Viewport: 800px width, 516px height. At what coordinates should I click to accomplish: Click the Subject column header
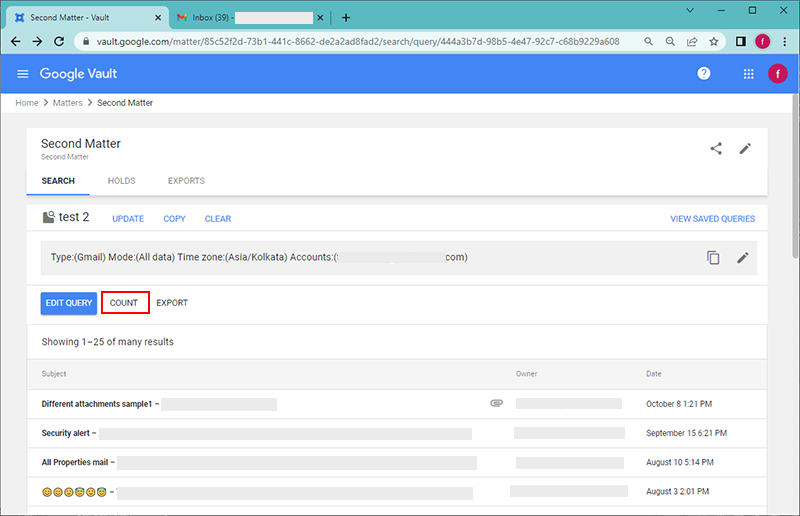tap(54, 374)
